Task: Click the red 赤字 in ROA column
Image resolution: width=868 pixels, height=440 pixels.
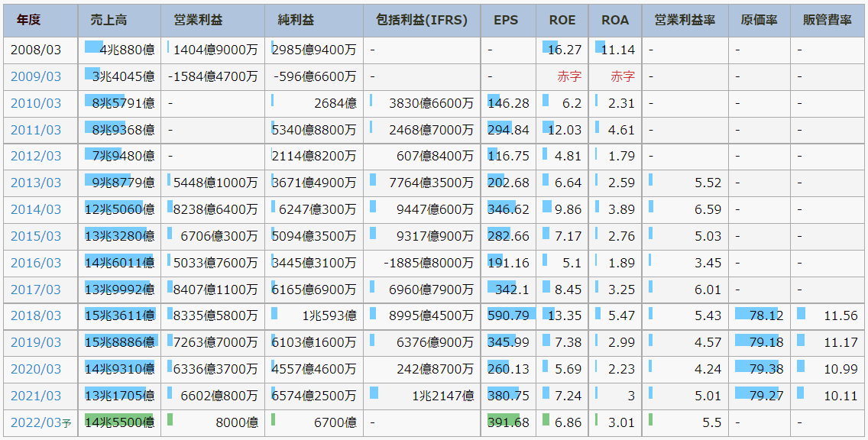Action: 623,77
